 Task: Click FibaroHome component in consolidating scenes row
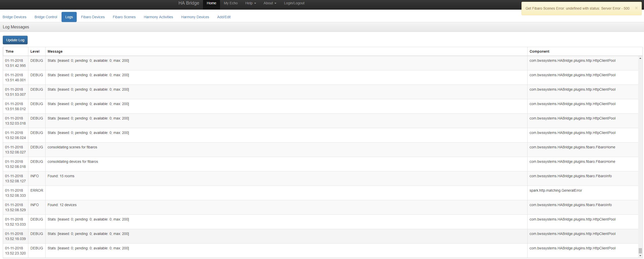point(572,147)
